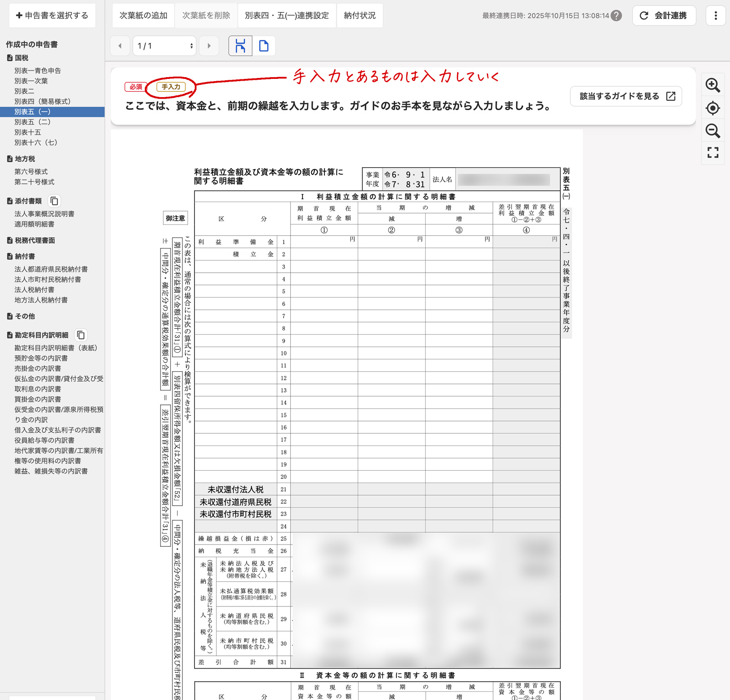The height and width of the screenshot is (700, 730).
Task: Switch to single page view icon
Action: tap(264, 46)
